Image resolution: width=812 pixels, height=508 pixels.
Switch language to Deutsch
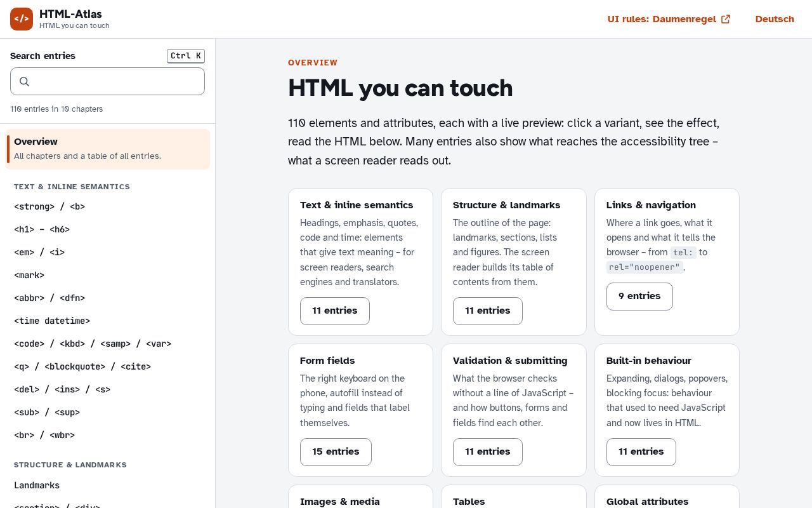pos(775,19)
